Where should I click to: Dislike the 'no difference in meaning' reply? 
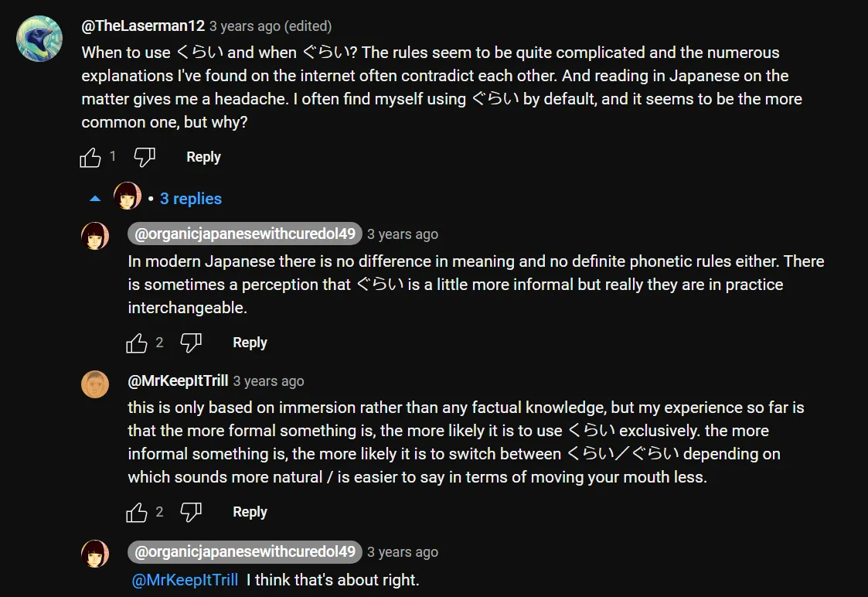191,343
